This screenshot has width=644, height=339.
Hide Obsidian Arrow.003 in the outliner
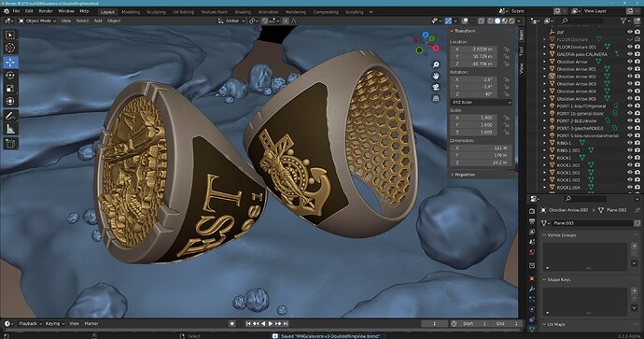(630, 84)
